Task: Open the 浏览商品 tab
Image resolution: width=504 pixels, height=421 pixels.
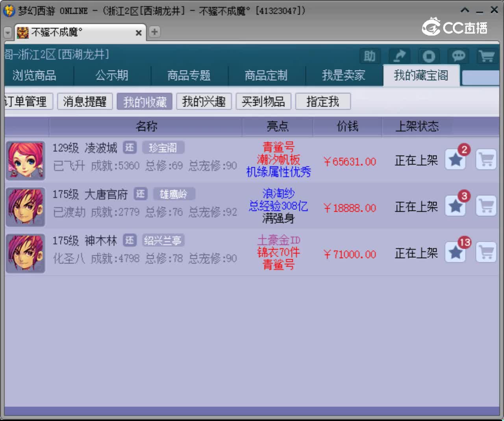Action: tap(35, 75)
